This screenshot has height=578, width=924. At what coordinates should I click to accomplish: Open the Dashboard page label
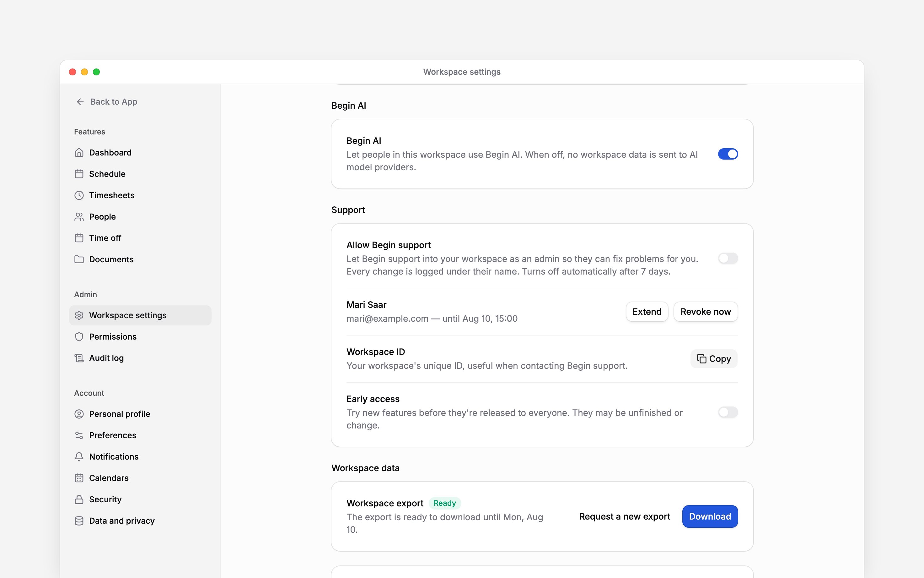[x=110, y=153]
